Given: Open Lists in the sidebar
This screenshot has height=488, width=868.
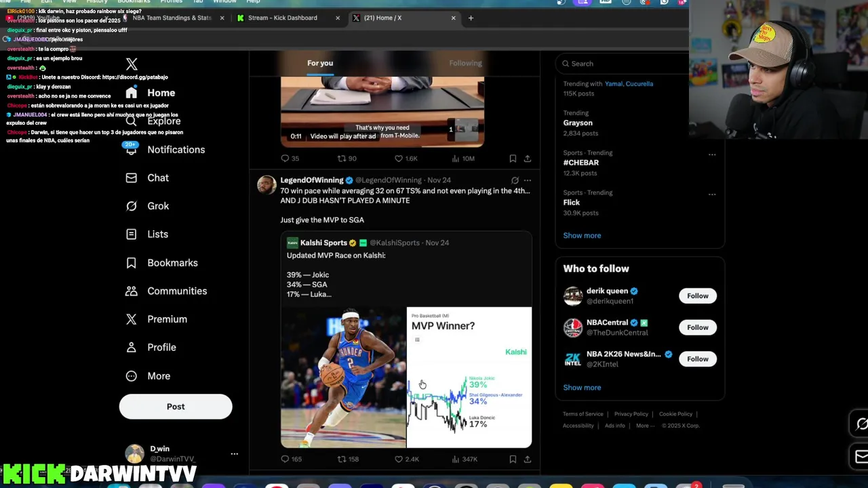Looking at the screenshot, I should coord(146,235).
